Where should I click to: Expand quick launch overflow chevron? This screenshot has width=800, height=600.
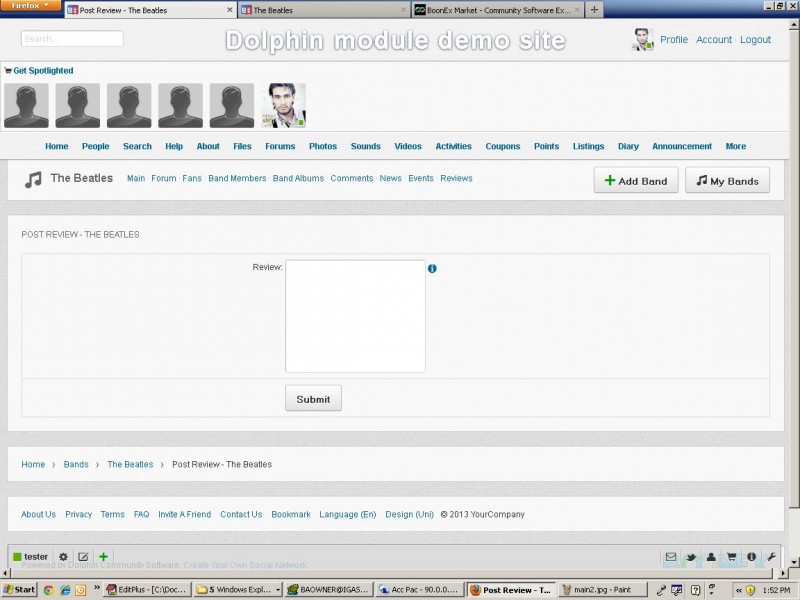pos(96,588)
